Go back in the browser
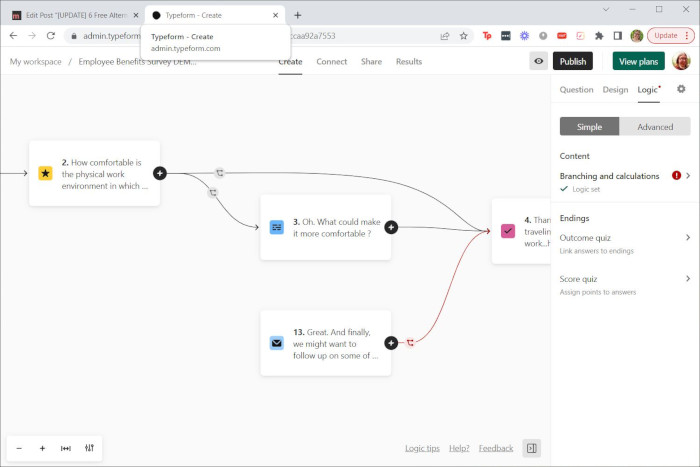Viewport: 700px width, 467px height. coord(13,36)
